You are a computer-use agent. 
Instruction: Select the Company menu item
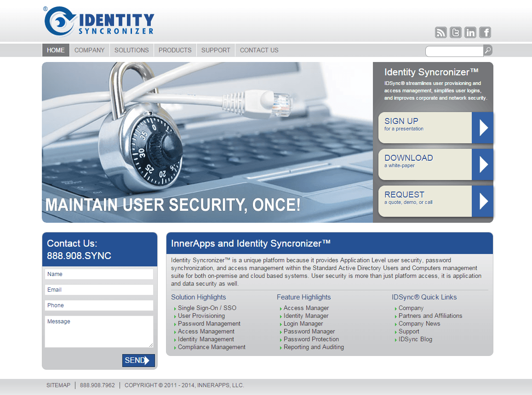[x=89, y=50]
